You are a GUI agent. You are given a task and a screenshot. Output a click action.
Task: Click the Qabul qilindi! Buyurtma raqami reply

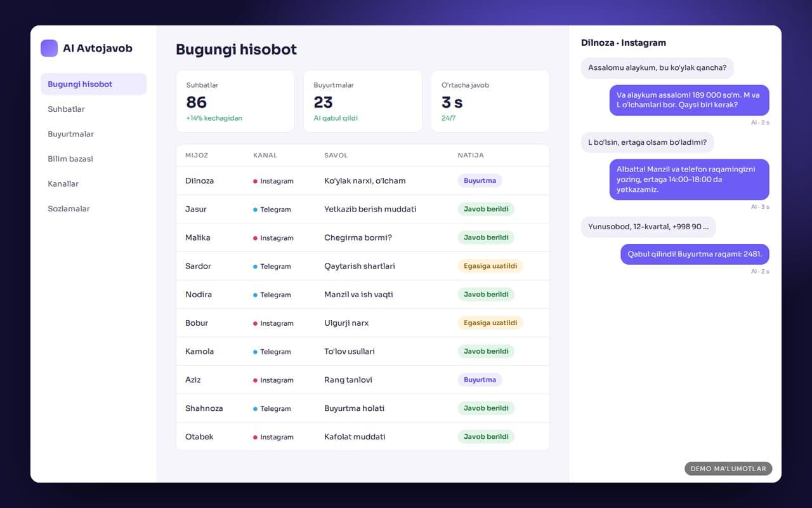[695, 254]
